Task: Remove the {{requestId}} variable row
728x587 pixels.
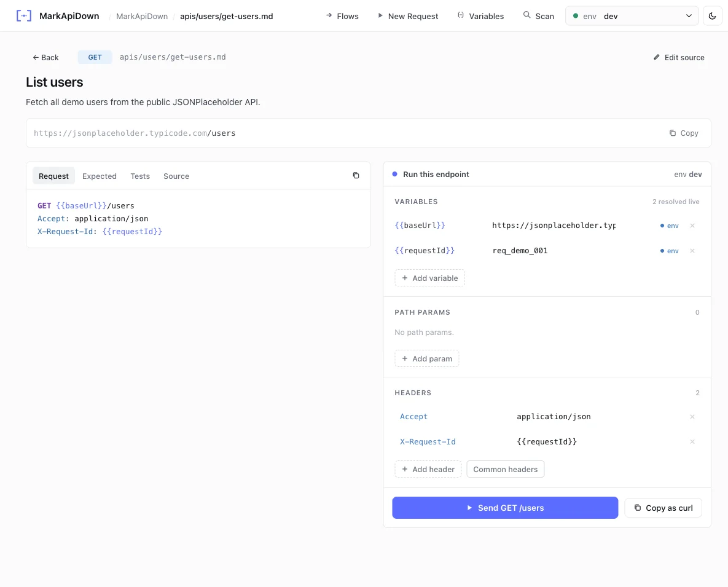Action: click(x=692, y=251)
